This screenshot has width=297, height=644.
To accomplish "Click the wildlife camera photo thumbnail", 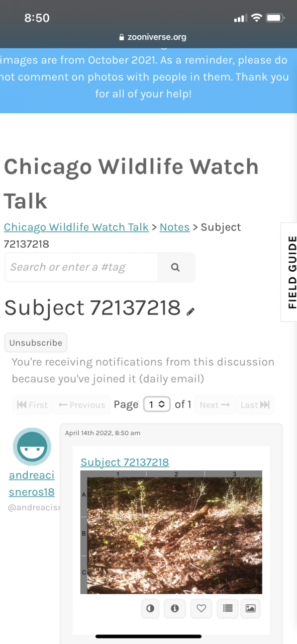I will [171, 532].
